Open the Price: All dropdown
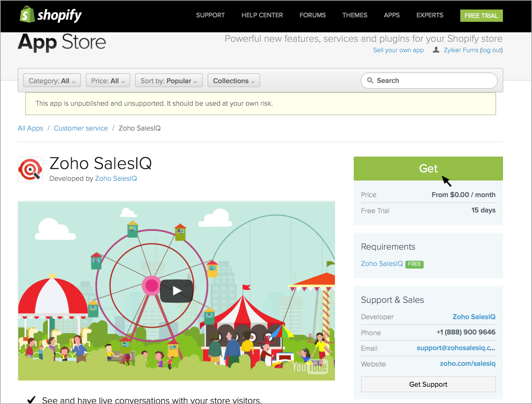The width and height of the screenshot is (532, 404). (108, 81)
